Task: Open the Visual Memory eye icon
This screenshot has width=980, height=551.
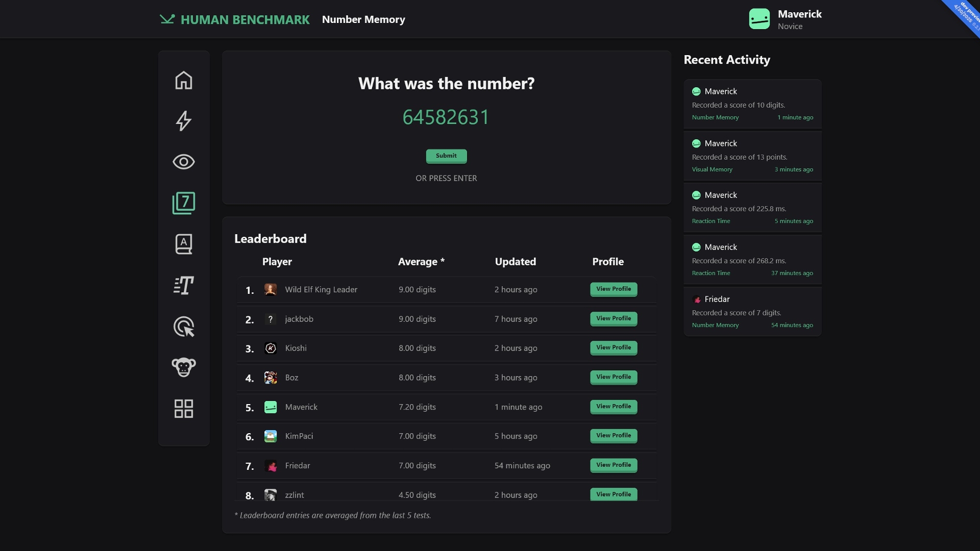Action: point(184,162)
